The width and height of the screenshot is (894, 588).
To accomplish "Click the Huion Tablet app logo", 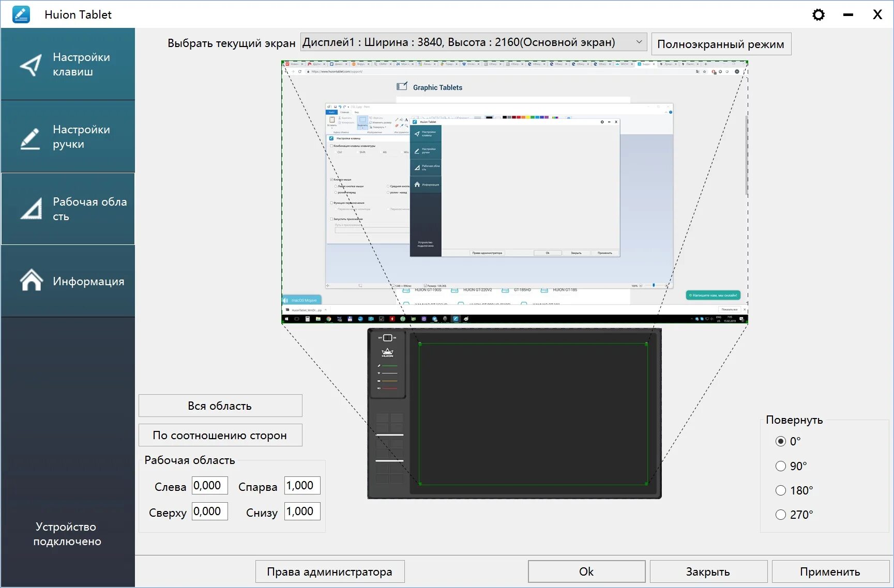I will [x=21, y=14].
